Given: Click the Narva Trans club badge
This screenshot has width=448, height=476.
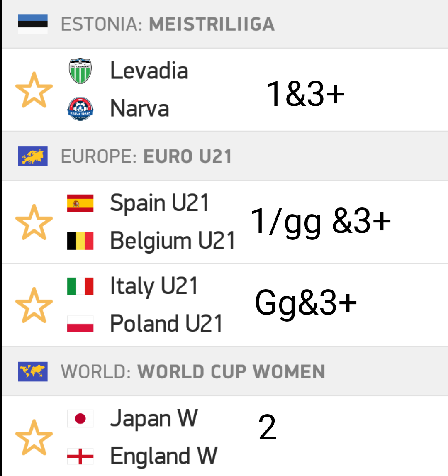Looking at the screenshot, I should [80, 109].
